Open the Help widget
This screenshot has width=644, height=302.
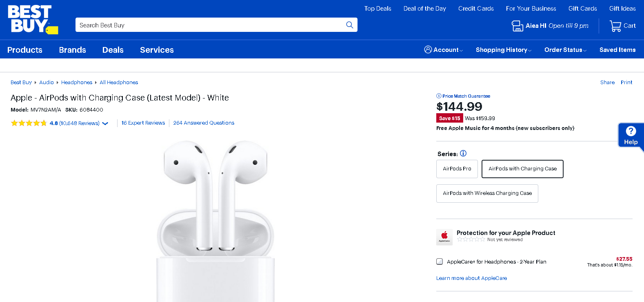(x=631, y=135)
